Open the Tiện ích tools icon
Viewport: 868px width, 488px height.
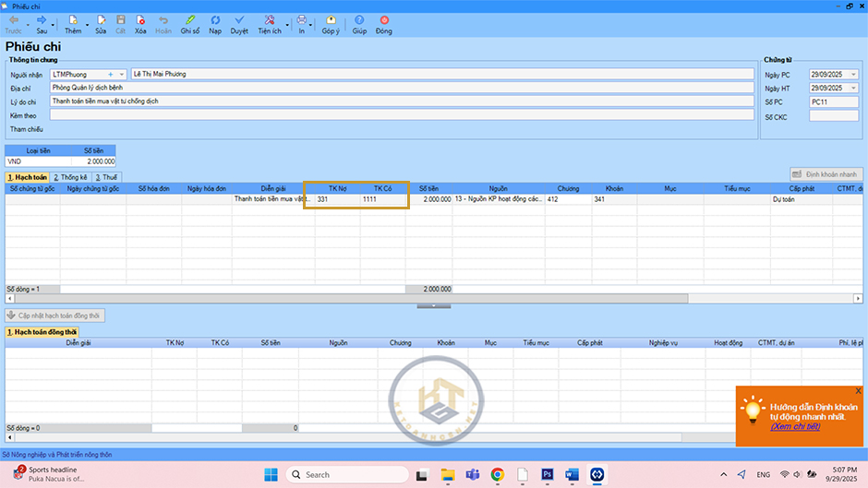[269, 20]
